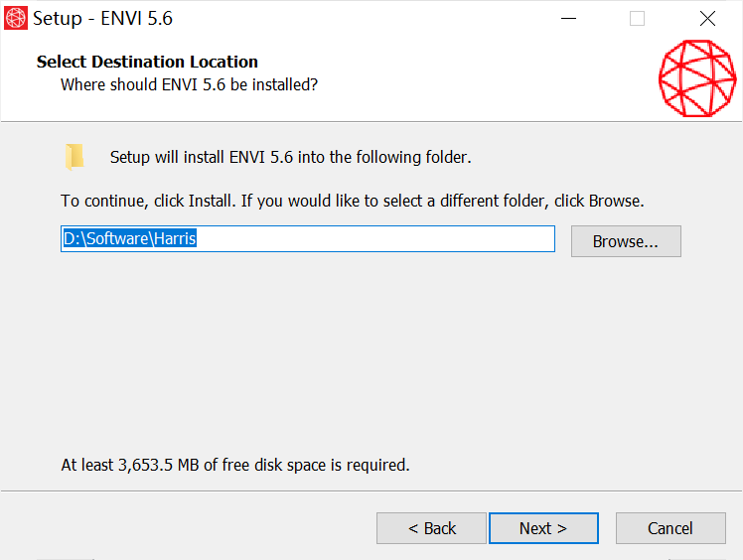The image size is (743, 560).
Task: Proceed with the Next > button
Action: tap(543, 528)
